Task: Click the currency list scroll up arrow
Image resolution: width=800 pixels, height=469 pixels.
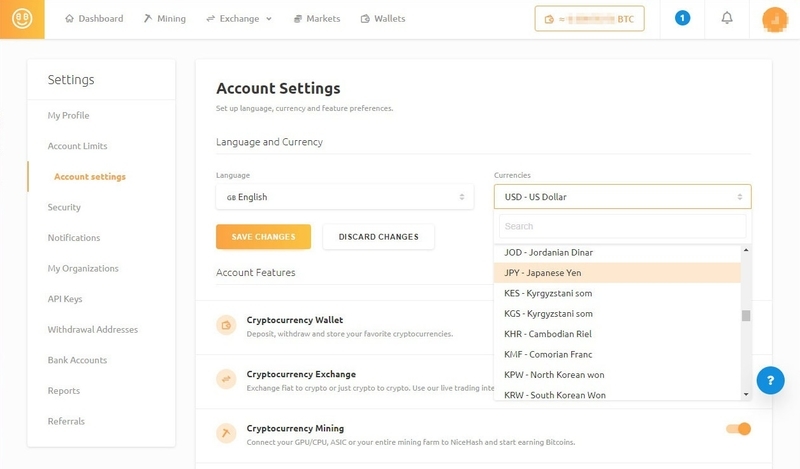Action: [x=746, y=250]
